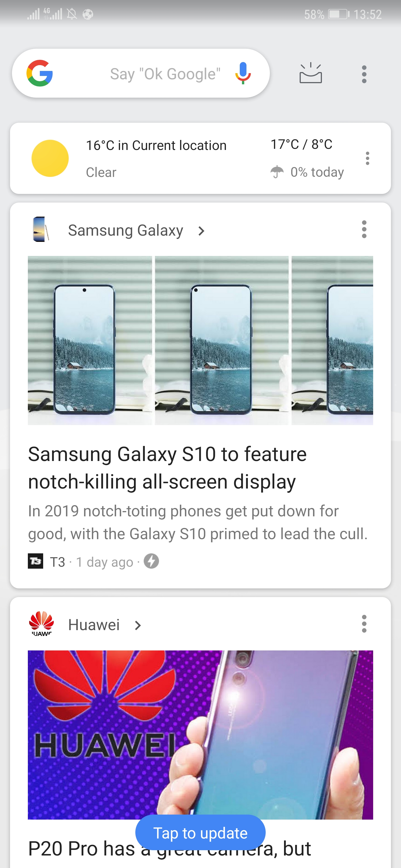The width and height of the screenshot is (401, 868).
Task: Expand the Samsung Galaxy topic chevron
Action: pos(201,231)
